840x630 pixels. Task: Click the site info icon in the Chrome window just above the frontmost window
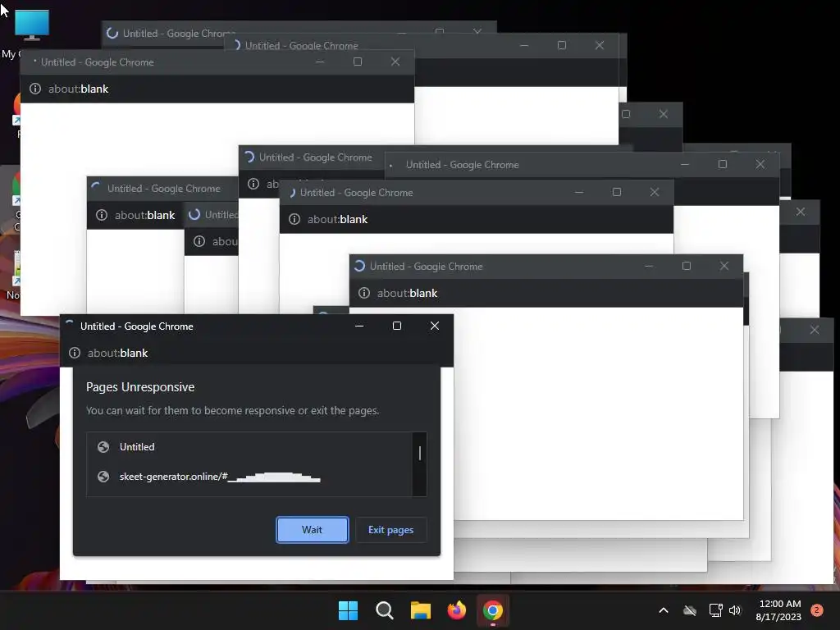[363, 293]
